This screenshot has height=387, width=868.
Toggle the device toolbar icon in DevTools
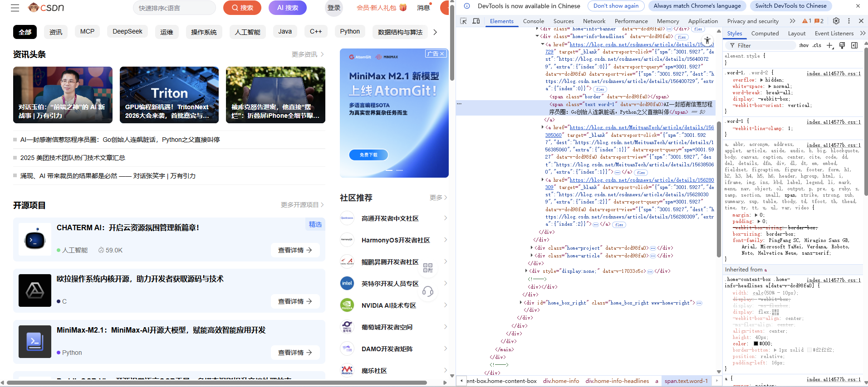(476, 21)
